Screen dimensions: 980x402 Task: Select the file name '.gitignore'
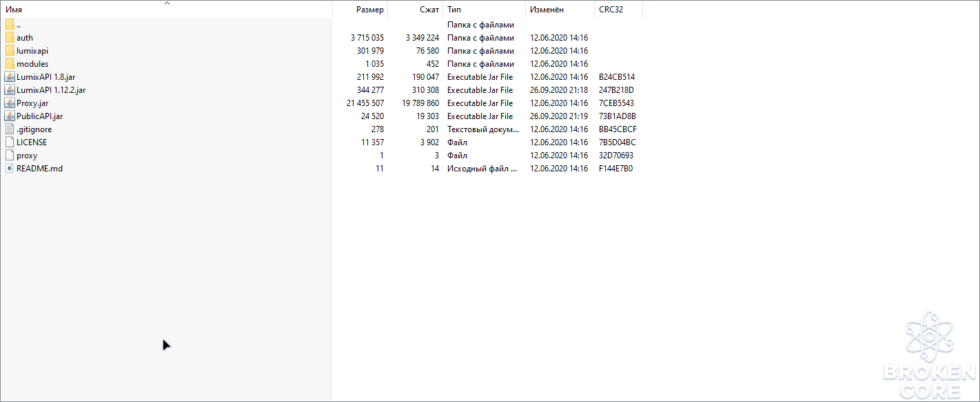point(34,129)
